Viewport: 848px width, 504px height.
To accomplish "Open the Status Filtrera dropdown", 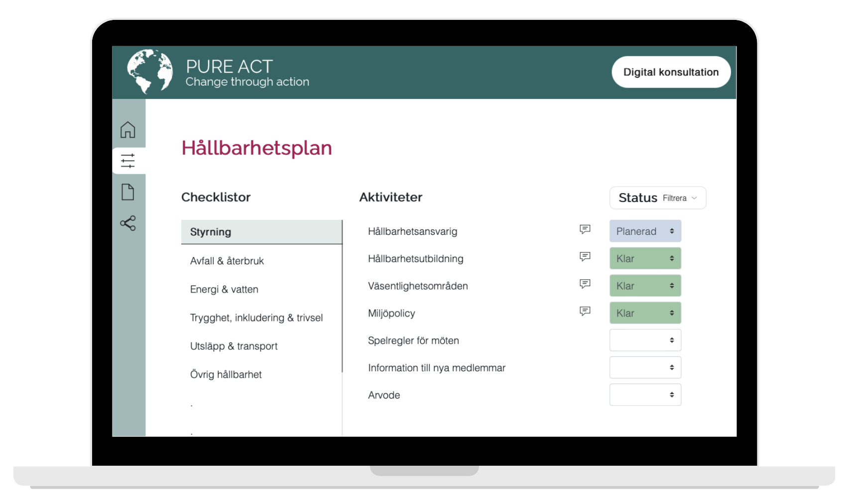I will coord(657,198).
